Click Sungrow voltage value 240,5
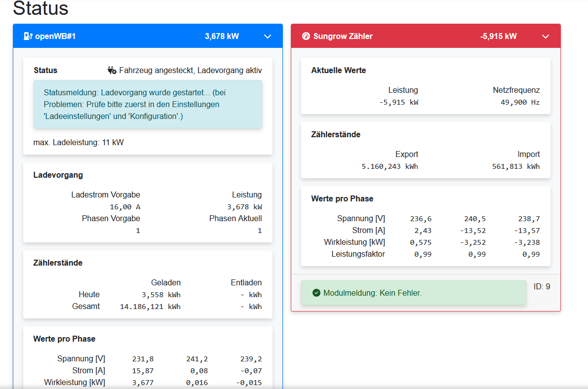Screen dimensions: 588x389 [x=475, y=219]
